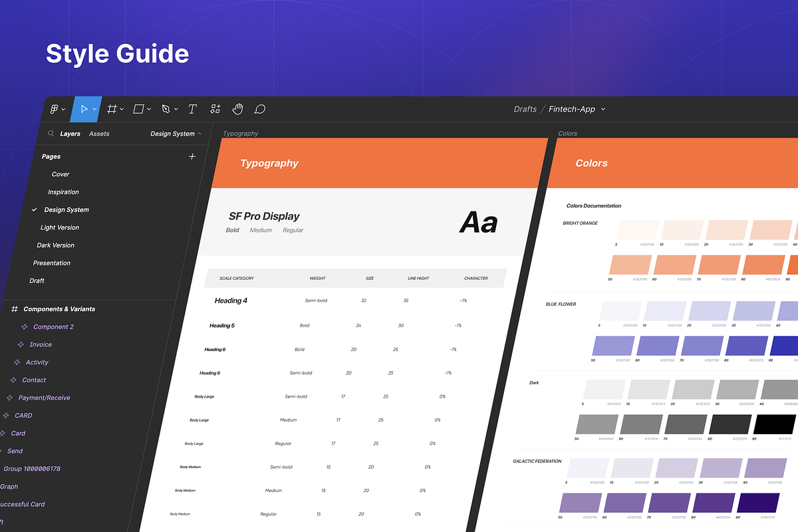Click the orange Typography header banner
The height and width of the screenshot is (532, 798).
(380, 163)
